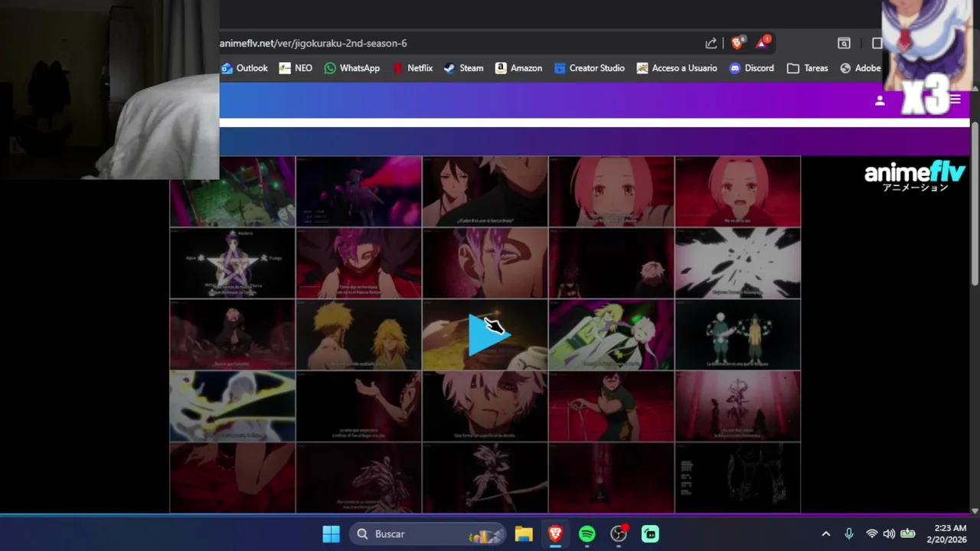
Task: Click the microphone tray icon
Action: tap(848, 534)
